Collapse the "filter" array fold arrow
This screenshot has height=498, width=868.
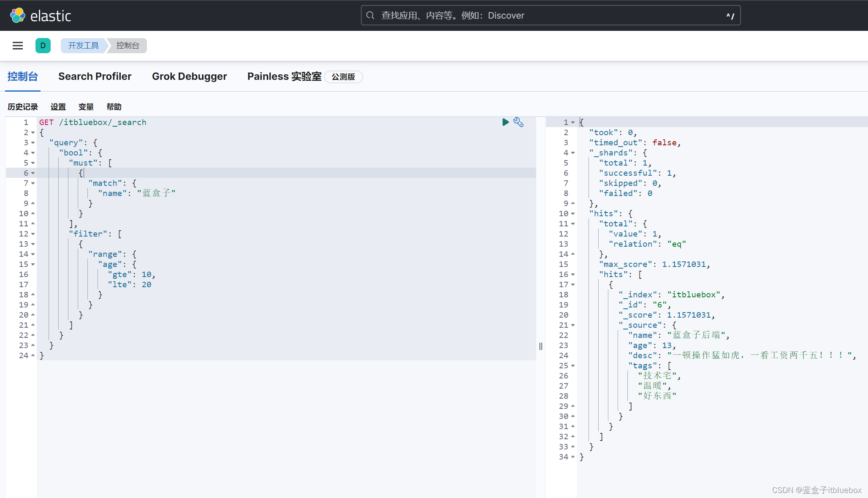pyautogui.click(x=33, y=234)
